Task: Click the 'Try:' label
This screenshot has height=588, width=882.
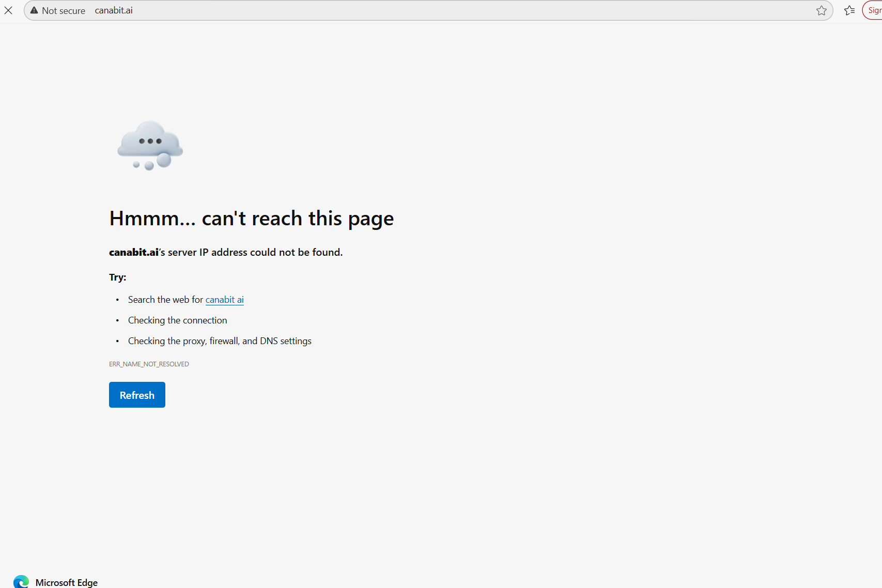Action: click(x=117, y=277)
